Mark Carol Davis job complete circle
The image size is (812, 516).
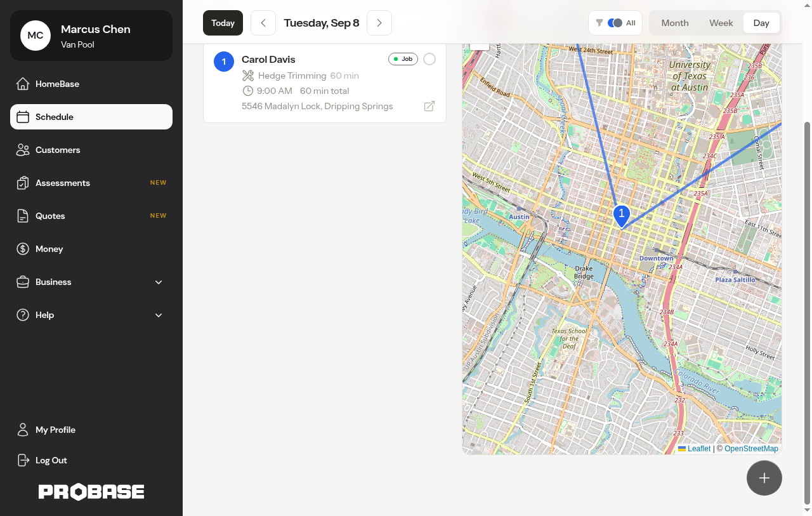tap(429, 59)
